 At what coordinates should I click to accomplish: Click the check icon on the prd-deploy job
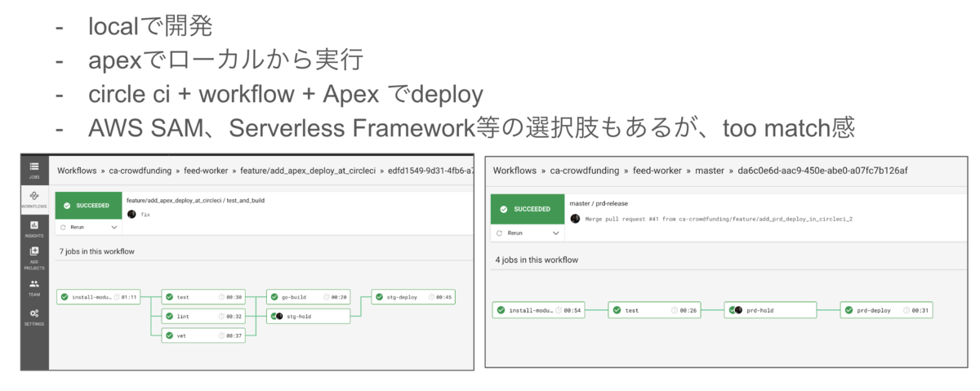click(849, 310)
